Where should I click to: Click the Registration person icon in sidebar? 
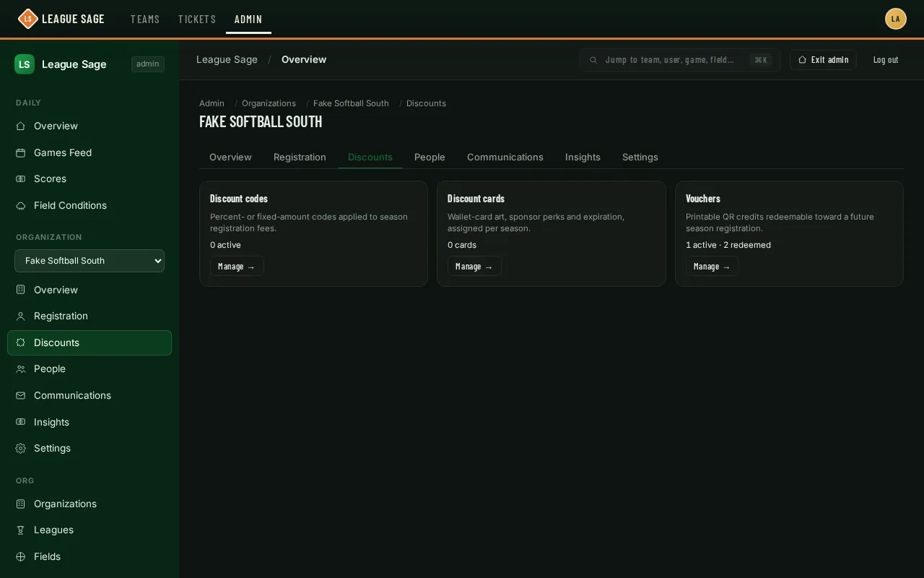(21, 316)
